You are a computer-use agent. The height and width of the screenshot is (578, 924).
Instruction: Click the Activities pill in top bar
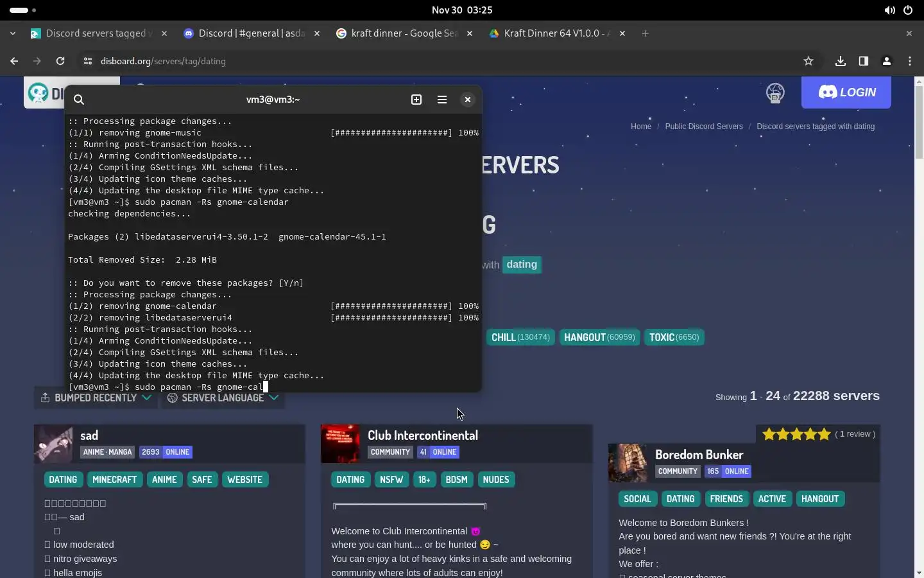coord(23,10)
